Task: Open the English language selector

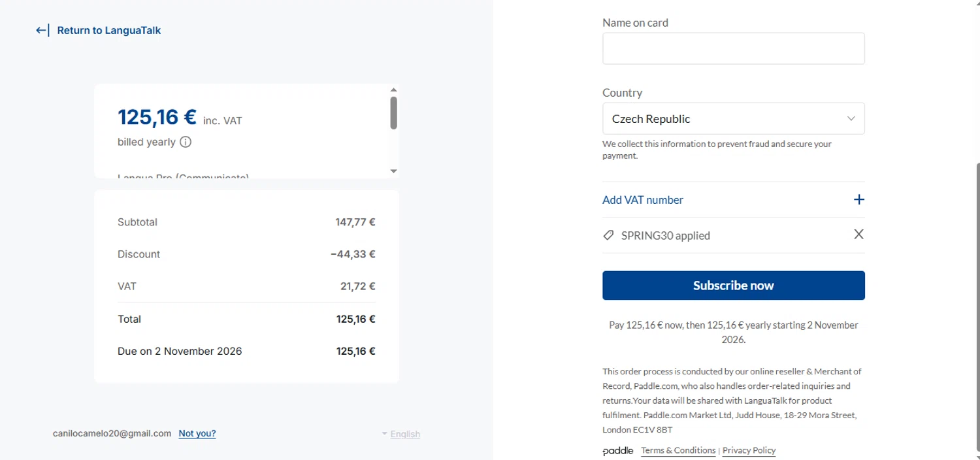Action: pyautogui.click(x=404, y=434)
